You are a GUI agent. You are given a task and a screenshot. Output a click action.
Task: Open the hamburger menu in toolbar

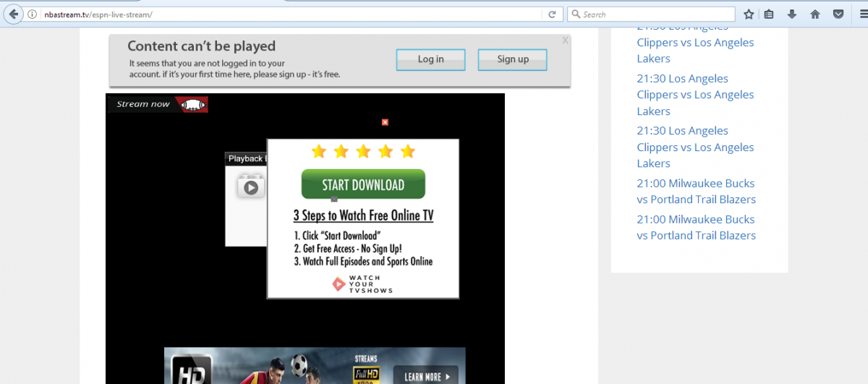pos(861,14)
